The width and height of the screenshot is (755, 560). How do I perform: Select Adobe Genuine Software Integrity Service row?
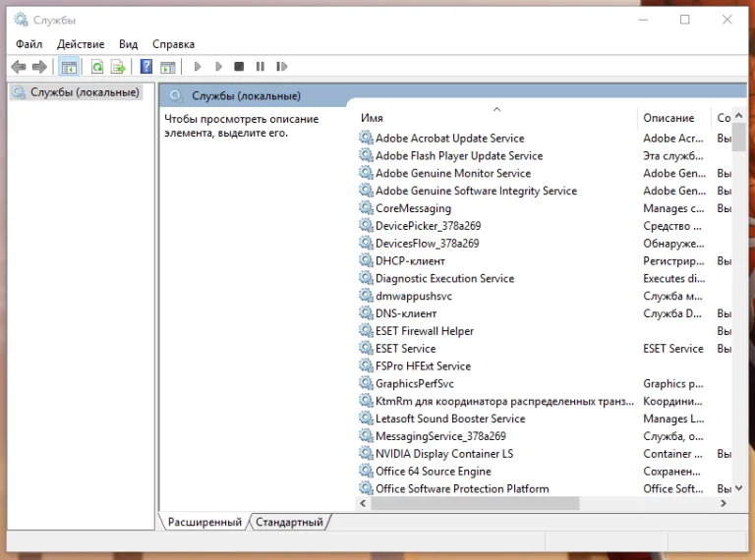pos(545,191)
